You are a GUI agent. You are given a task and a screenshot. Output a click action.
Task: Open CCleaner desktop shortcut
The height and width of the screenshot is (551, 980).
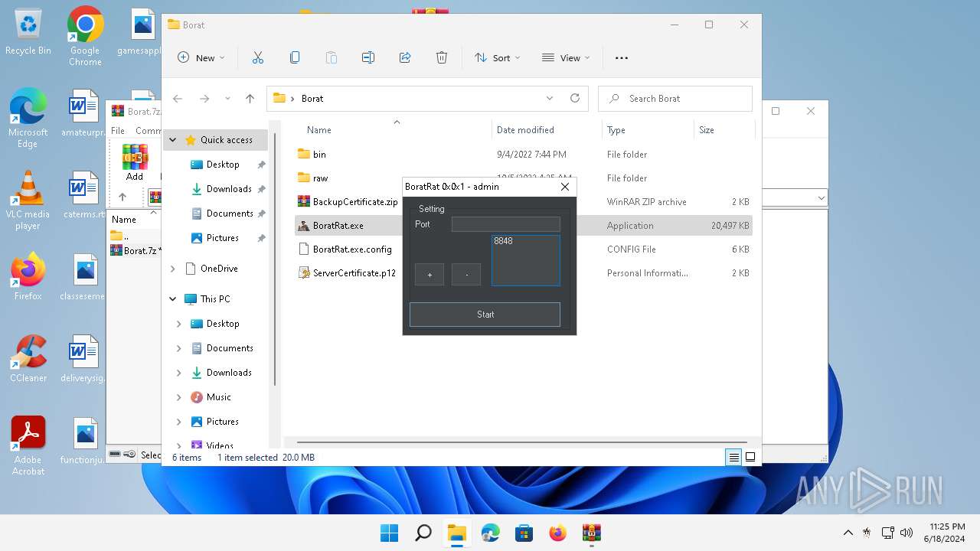click(28, 360)
